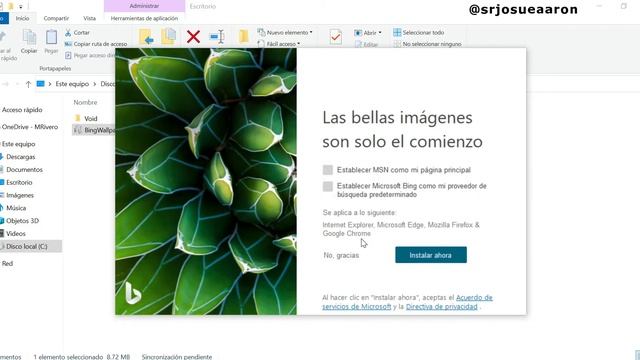Viewport: 640px width, 360px height.
Task: Open Documentos in the sidebar
Action: (24, 169)
